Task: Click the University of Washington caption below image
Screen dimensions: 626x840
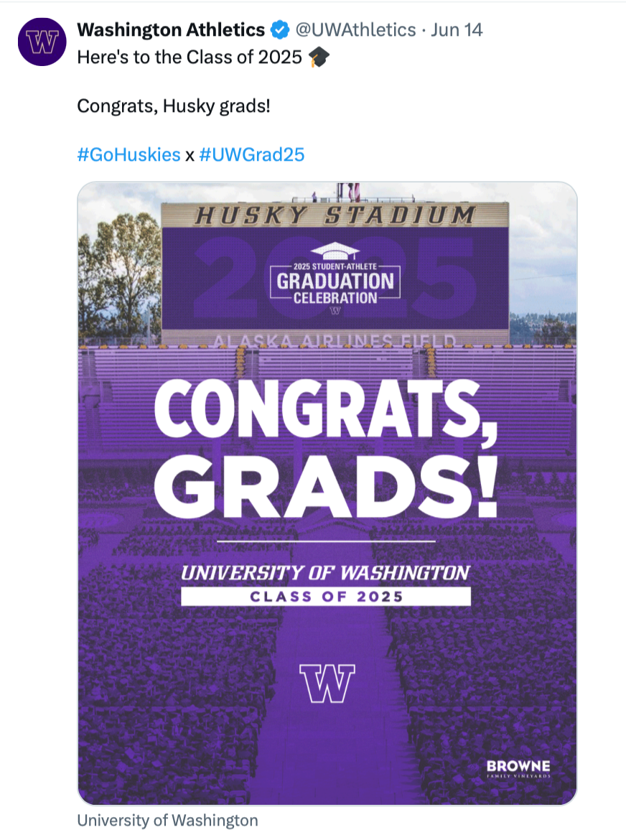Action: (167, 820)
